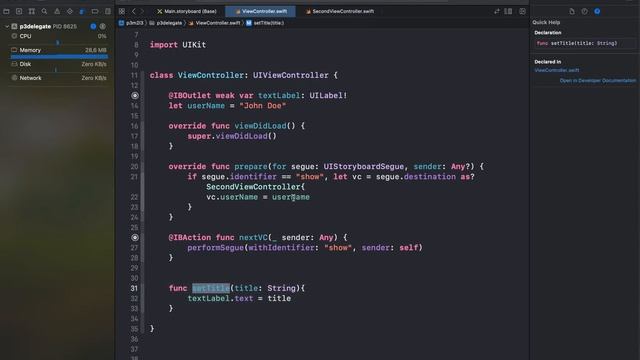Click line number 16 in gutter
640x360 pixels.
tap(134, 126)
